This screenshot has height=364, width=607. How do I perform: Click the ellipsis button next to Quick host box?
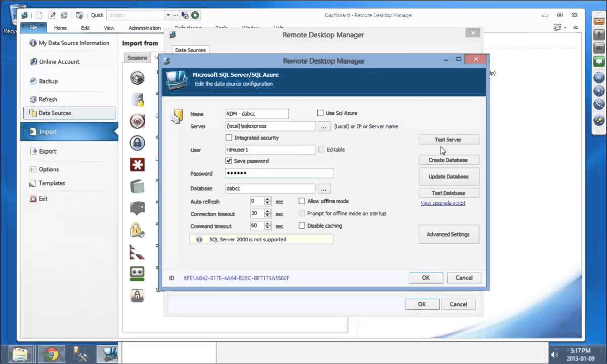click(x=176, y=16)
